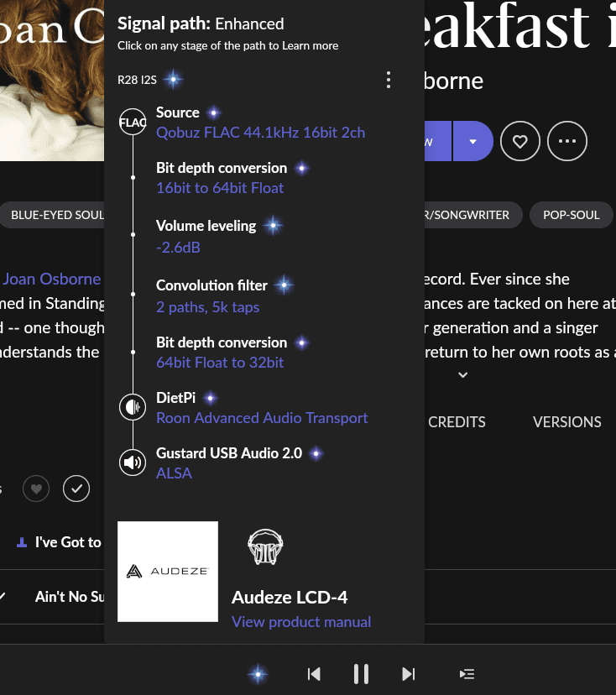Image resolution: width=616 pixels, height=695 pixels.
Task: Open the signal path three-dot menu
Action: coord(389,80)
